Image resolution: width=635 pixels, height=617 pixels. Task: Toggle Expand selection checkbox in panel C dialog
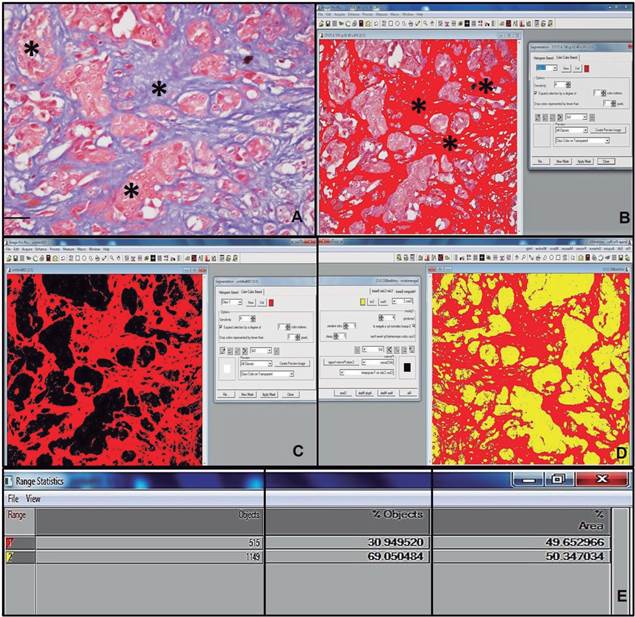(x=221, y=328)
